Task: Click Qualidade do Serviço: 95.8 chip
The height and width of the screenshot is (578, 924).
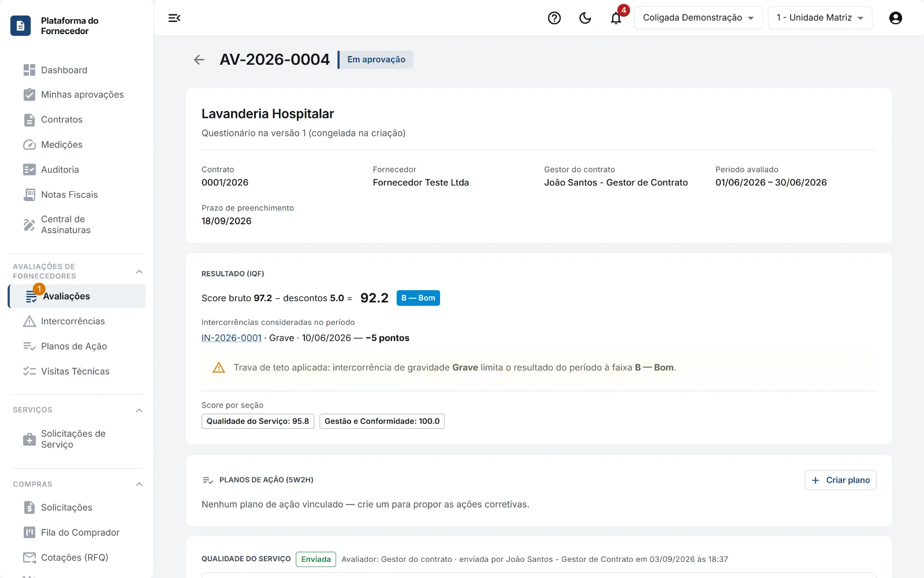Action: coord(258,421)
